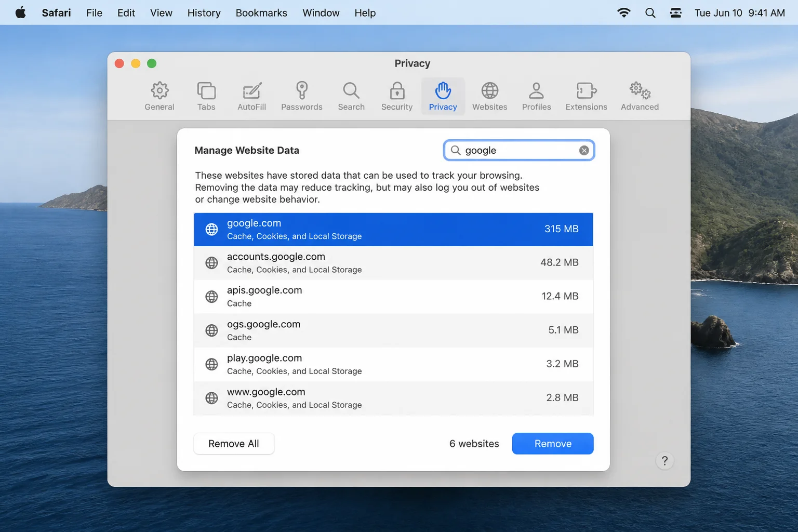Open the Wi-Fi status menu
Viewport: 798px width, 532px height.
click(624, 12)
